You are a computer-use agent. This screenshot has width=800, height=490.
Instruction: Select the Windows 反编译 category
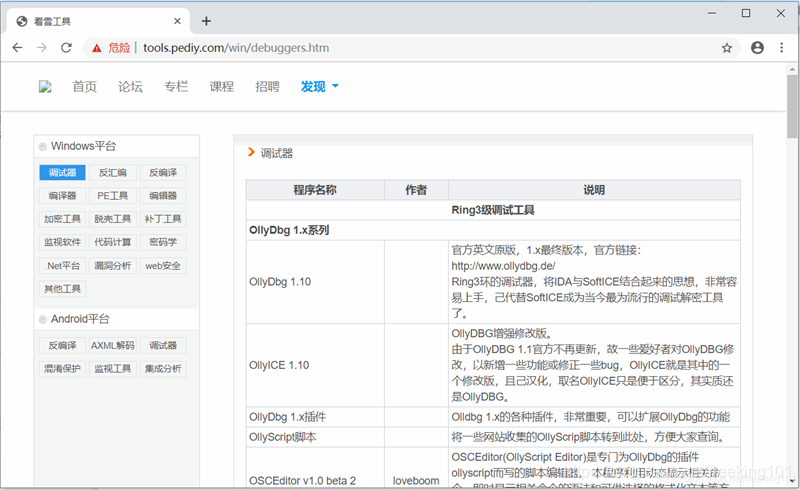[x=163, y=173]
